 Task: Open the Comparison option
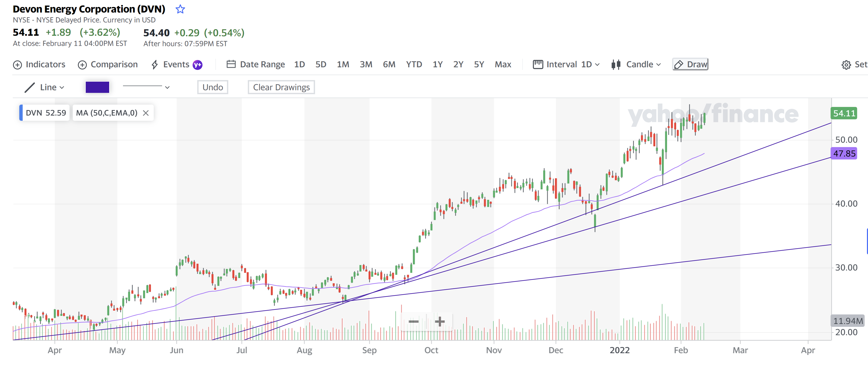108,64
